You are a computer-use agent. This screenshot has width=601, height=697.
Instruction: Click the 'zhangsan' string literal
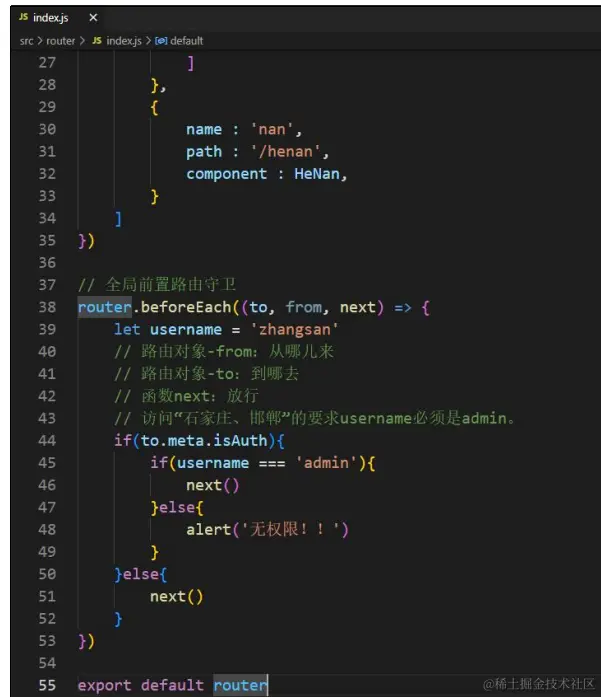click(x=294, y=330)
